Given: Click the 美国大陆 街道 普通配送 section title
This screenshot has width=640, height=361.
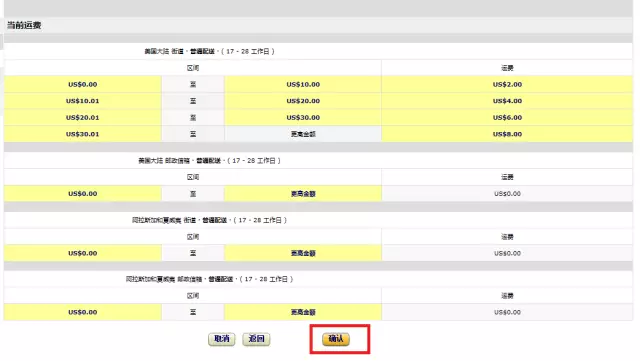Looking at the screenshot, I should point(209,51).
